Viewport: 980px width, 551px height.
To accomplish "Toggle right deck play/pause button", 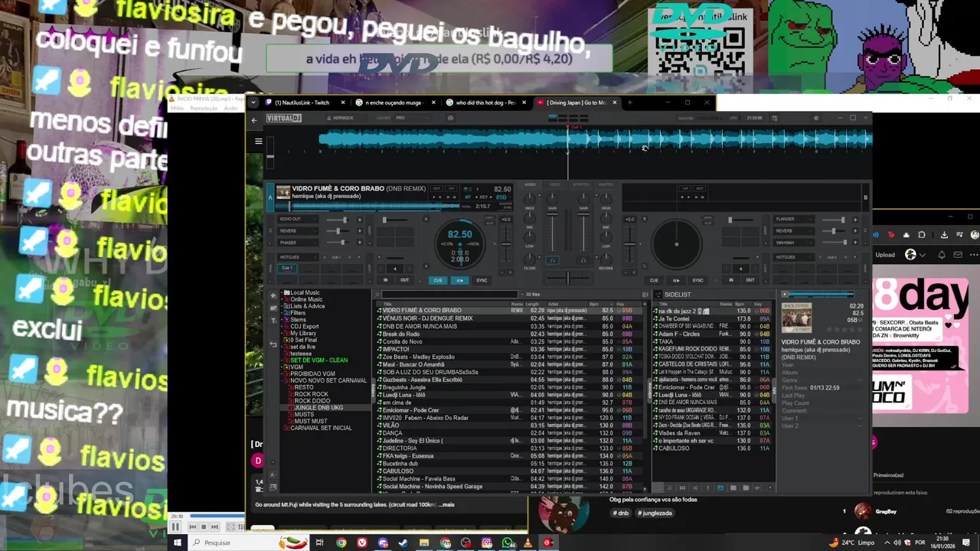I will point(675,280).
